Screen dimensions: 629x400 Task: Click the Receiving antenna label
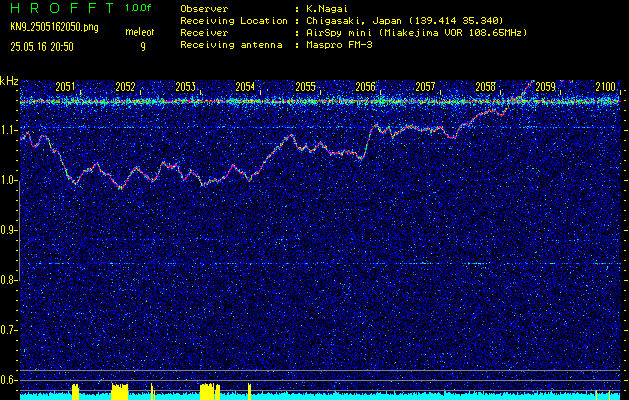coord(231,45)
